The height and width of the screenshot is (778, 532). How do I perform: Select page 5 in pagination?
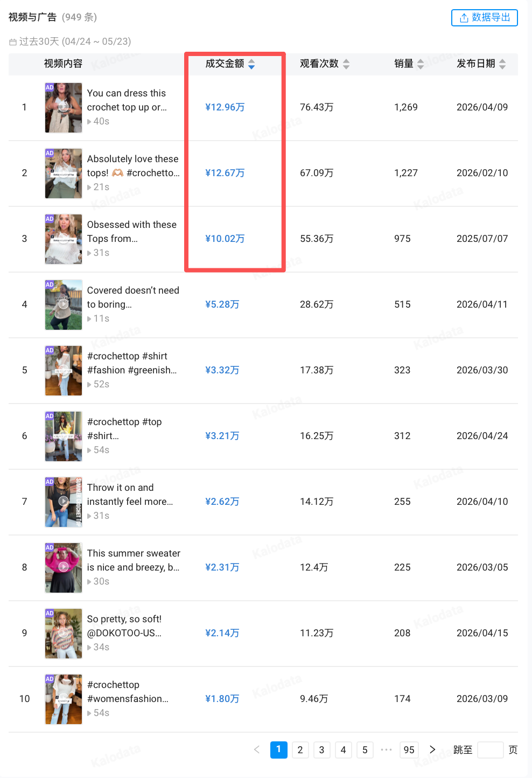pos(365,749)
